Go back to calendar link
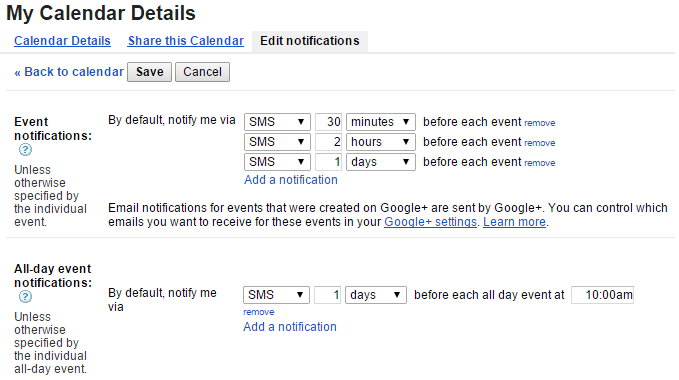 click(69, 72)
